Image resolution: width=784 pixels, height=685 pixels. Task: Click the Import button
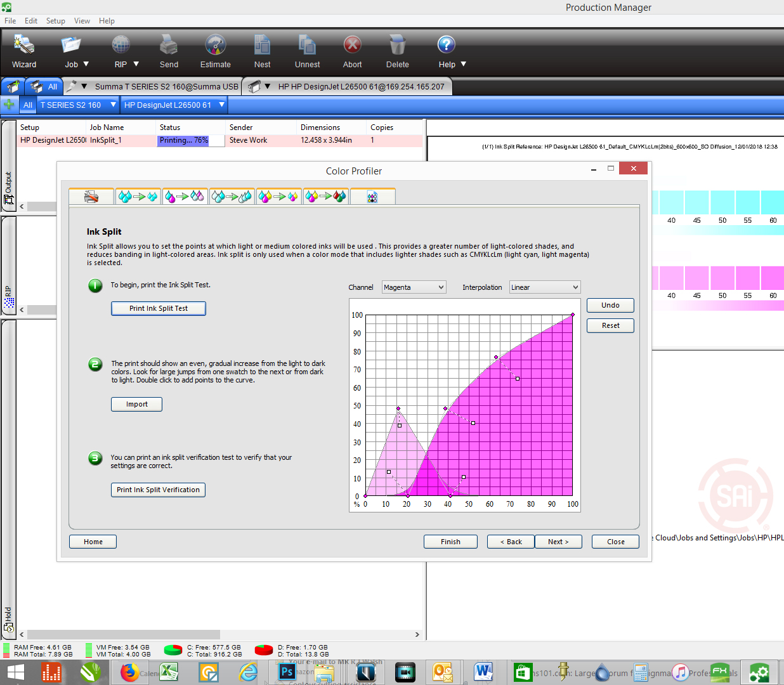point(136,404)
